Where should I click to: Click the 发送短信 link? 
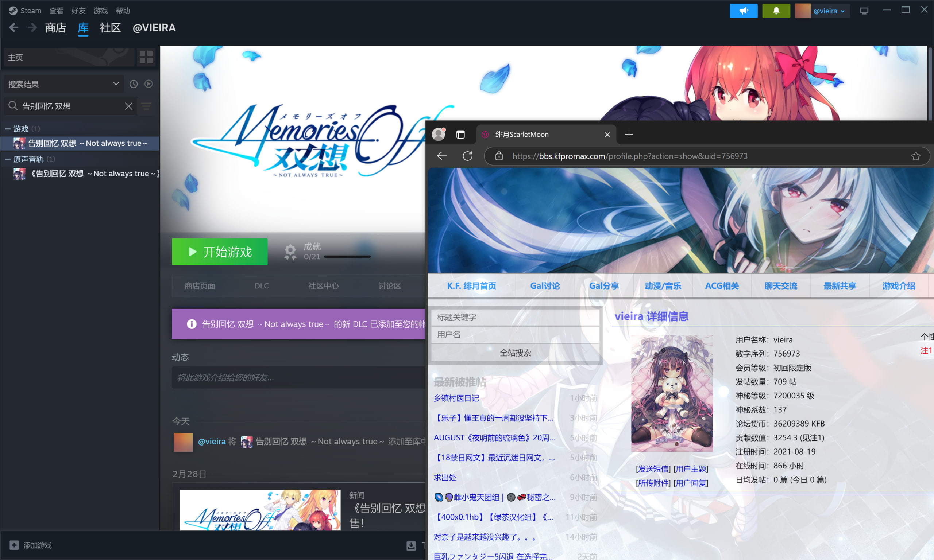click(653, 469)
